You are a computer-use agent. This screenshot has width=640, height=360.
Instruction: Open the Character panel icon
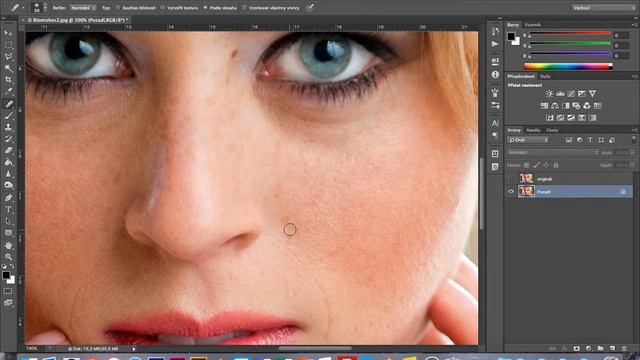click(x=495, y=123)
